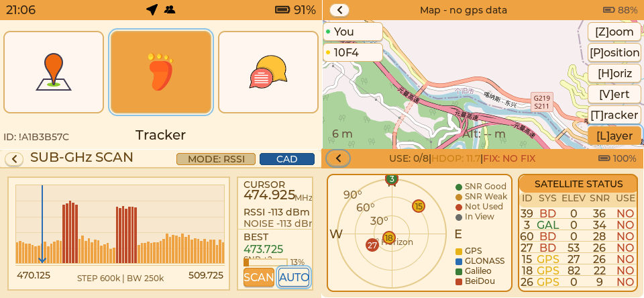Select the 10F4 node entry
This screenshot has height=298, width=644.
point(353,52)
